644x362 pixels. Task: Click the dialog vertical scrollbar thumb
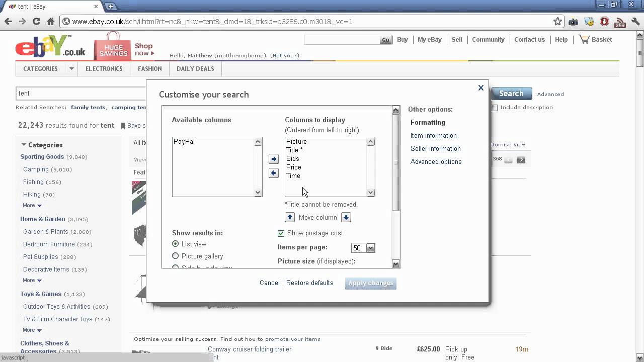pyautogui.click(x=396, y=162)
